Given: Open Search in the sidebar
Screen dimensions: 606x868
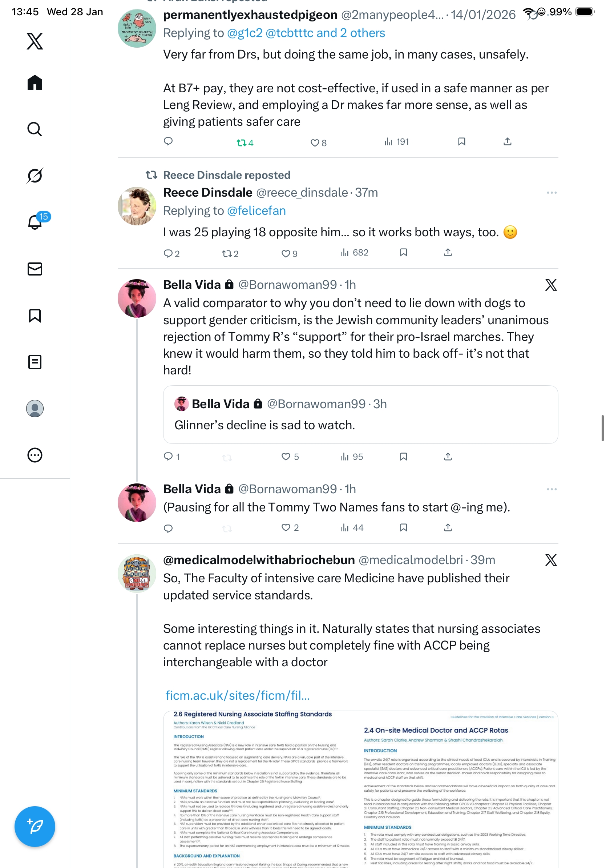Looking at the screenshot, I should [x=35, y=129].
